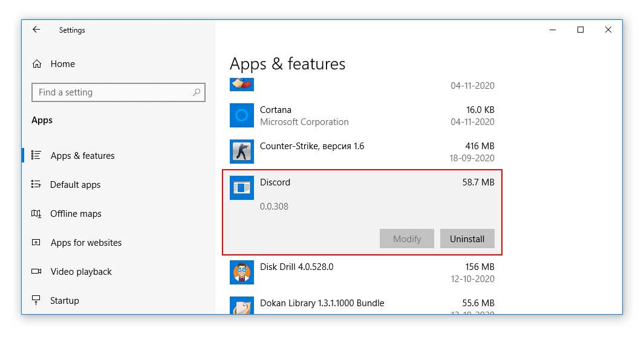Maximize the Settings window

click(581, 30)
